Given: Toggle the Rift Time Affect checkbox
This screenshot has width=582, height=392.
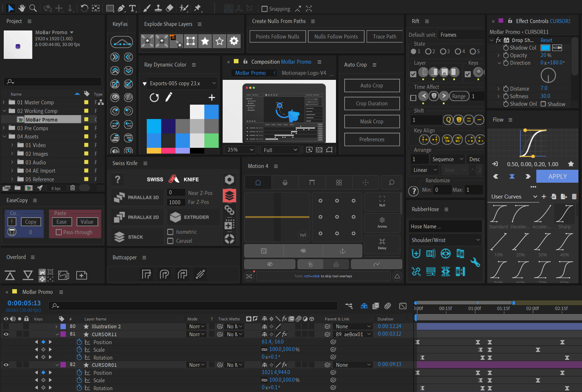Looking at the screenshot, I should point(413,98).
